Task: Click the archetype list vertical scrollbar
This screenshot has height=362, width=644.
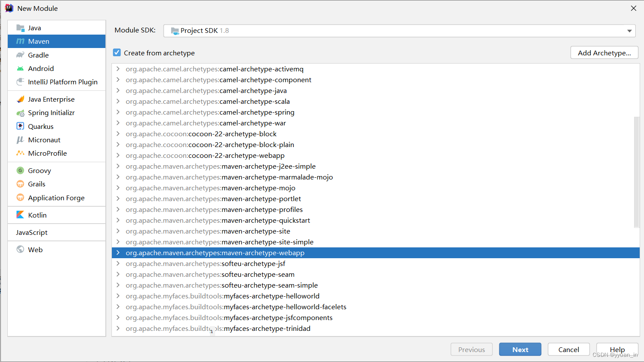Action: point(636,172)
